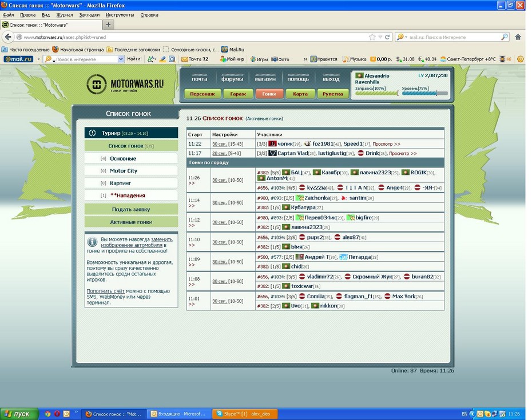Open the EN language indicator on the taskbar
532x420 pixels.
coord(464,414)
